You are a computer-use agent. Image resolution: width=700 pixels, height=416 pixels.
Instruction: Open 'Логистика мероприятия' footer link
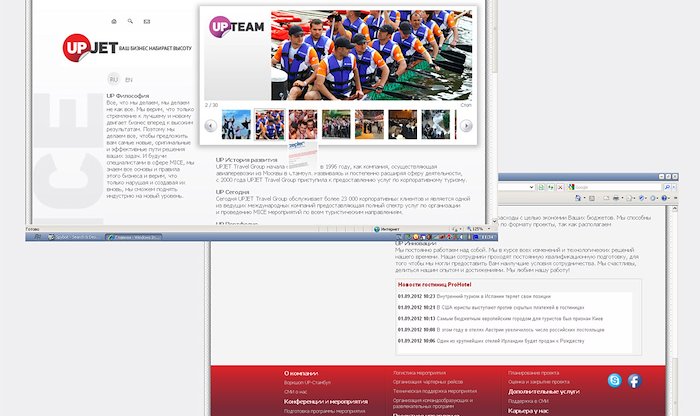419,373
